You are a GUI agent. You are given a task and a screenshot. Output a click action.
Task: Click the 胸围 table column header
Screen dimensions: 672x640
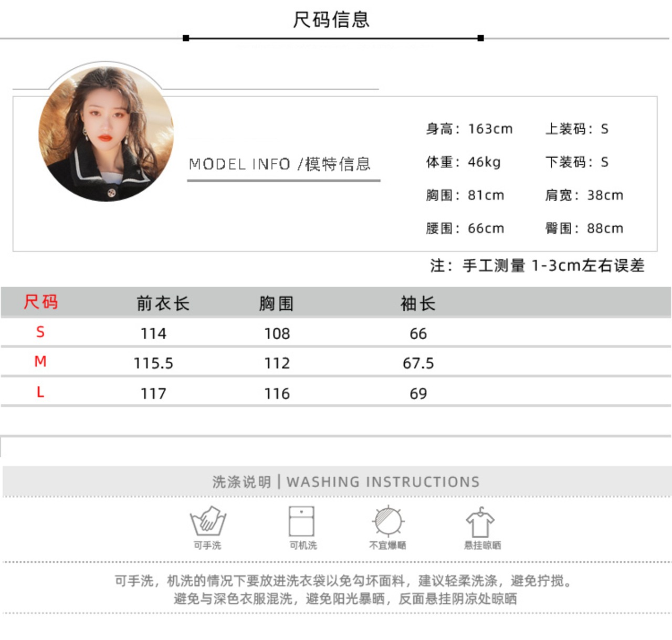pyautogui.click(x=277, y=303)
